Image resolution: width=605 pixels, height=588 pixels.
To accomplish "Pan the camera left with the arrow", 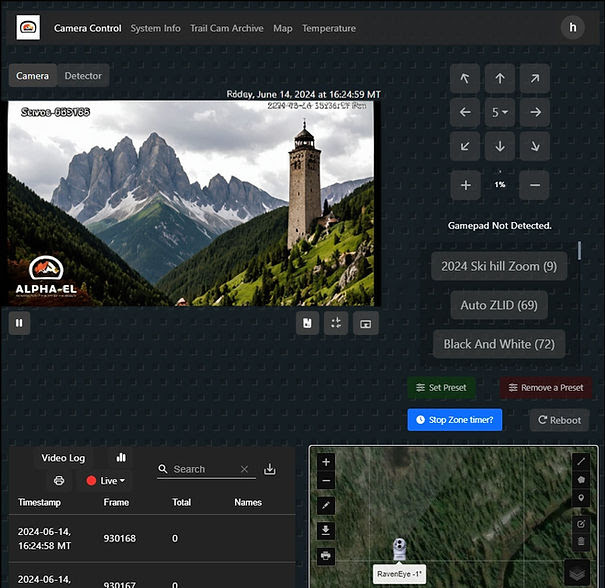I will (x=465, y=113).
